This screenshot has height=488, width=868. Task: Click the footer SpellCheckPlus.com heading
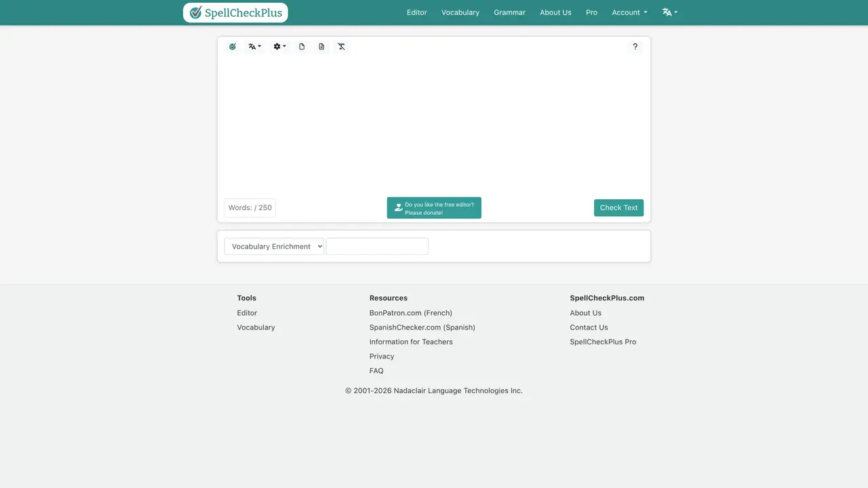click(x=608, y=298)
